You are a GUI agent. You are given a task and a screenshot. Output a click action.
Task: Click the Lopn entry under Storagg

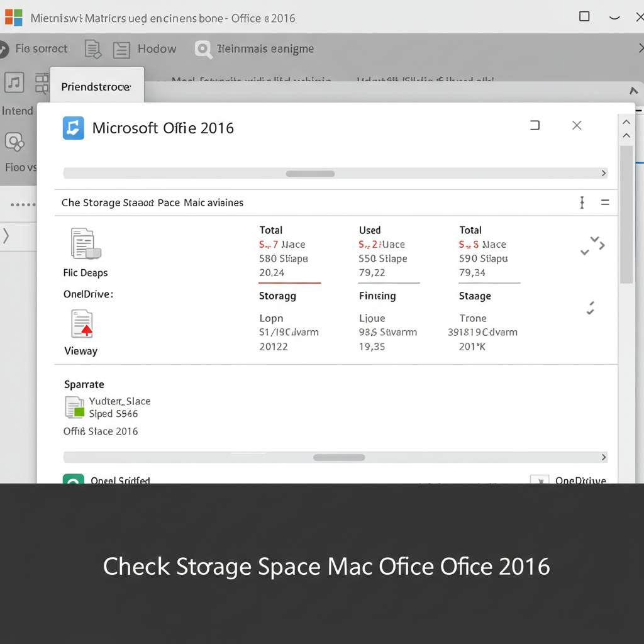271,318
